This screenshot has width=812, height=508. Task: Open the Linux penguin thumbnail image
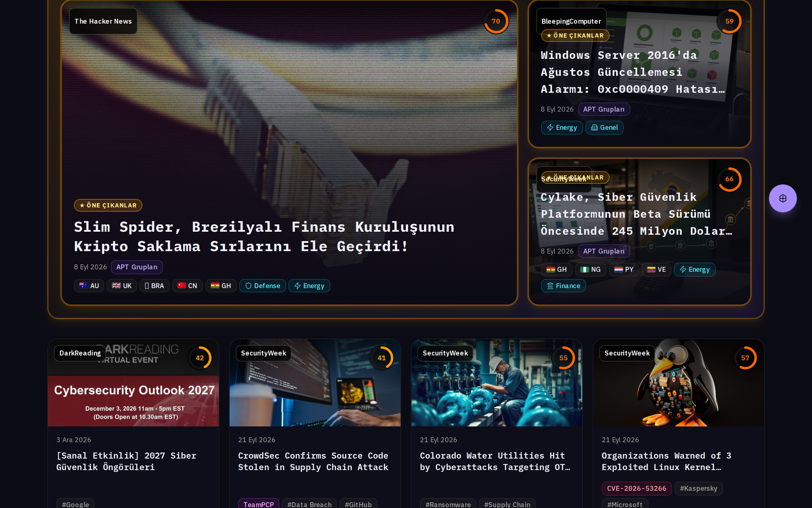click(x=679, y=383)
